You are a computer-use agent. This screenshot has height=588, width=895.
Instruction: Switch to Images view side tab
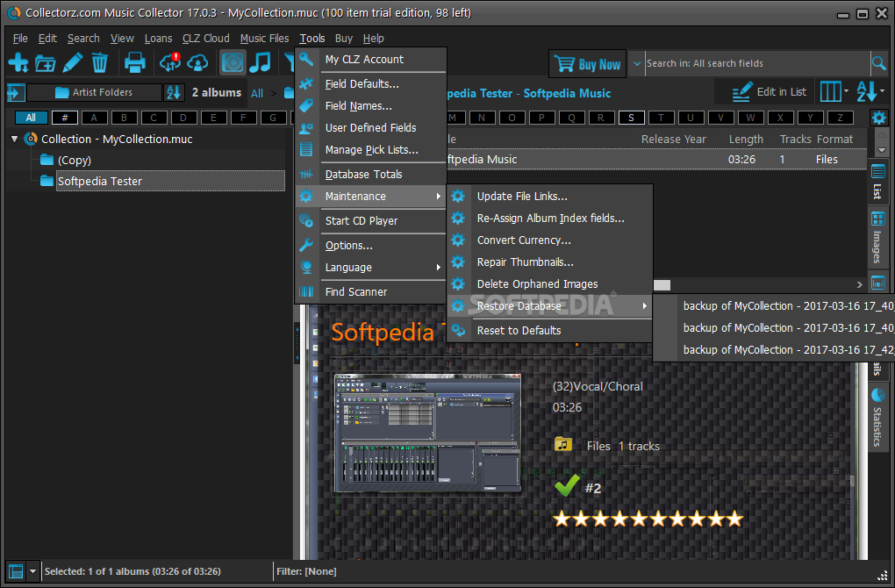(x=877, y=239)
